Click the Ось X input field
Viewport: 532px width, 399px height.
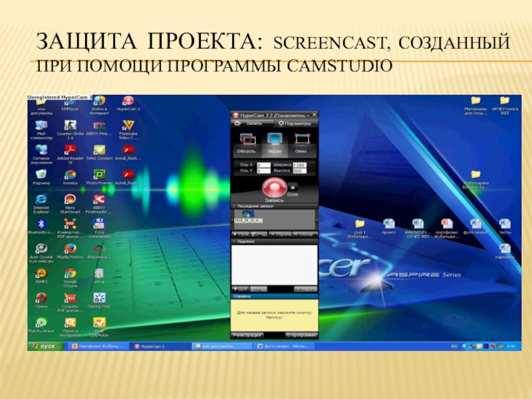(x=263, y=165)
